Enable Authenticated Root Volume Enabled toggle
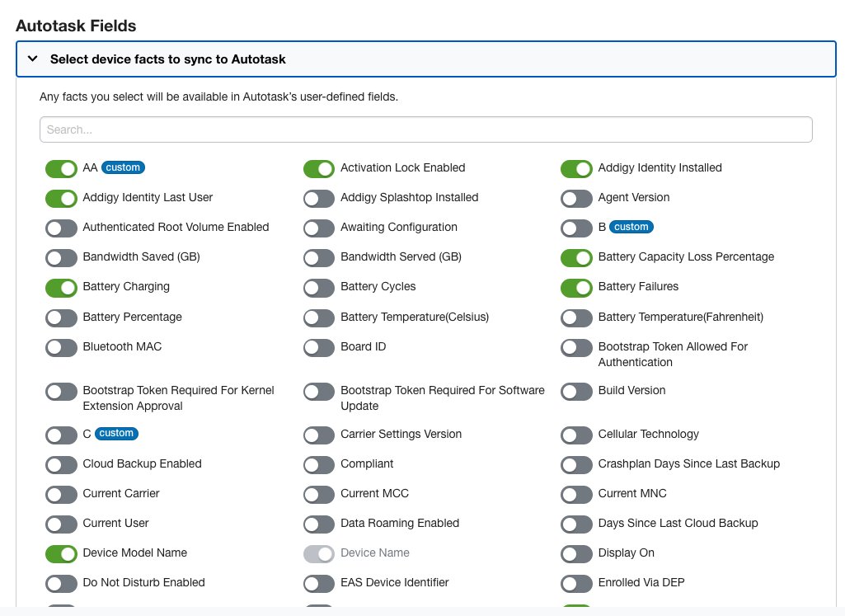This screenshot has width=845, height=616. pyautogui.click(x=62, y=228)
